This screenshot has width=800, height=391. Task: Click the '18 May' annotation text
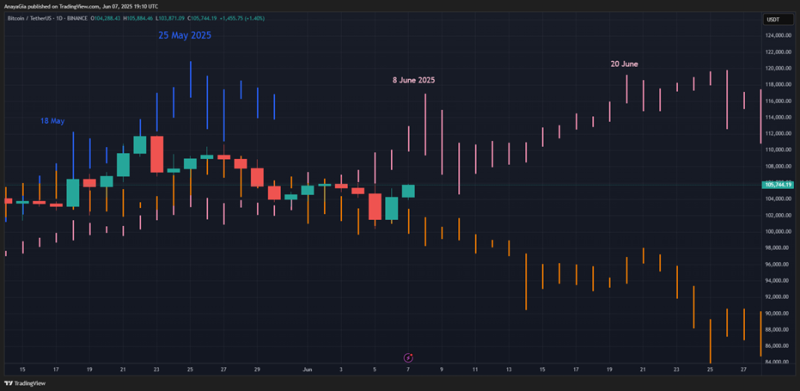[53, 121]
